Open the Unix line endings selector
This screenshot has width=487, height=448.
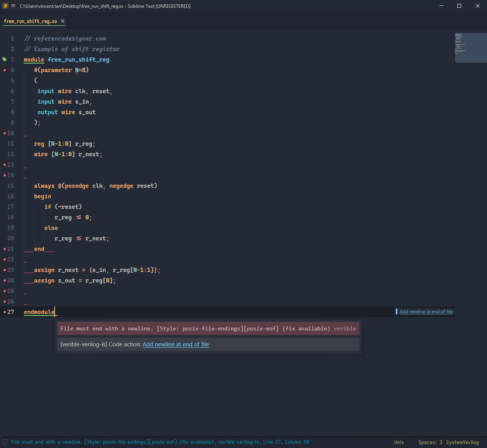pyautogui.click(x=399, y=442)
